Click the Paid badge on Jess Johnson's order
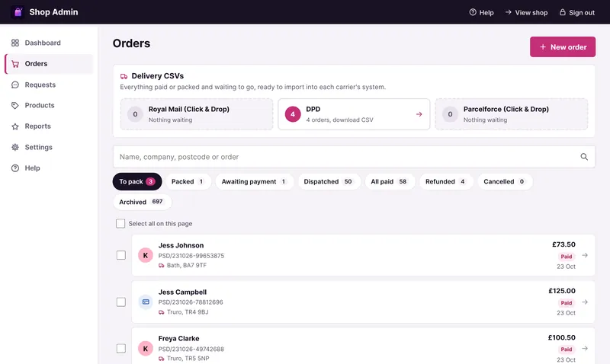Image resolution: width=610 pixels, height=364 pixels. pyautogui.click(x=567, y=257)
